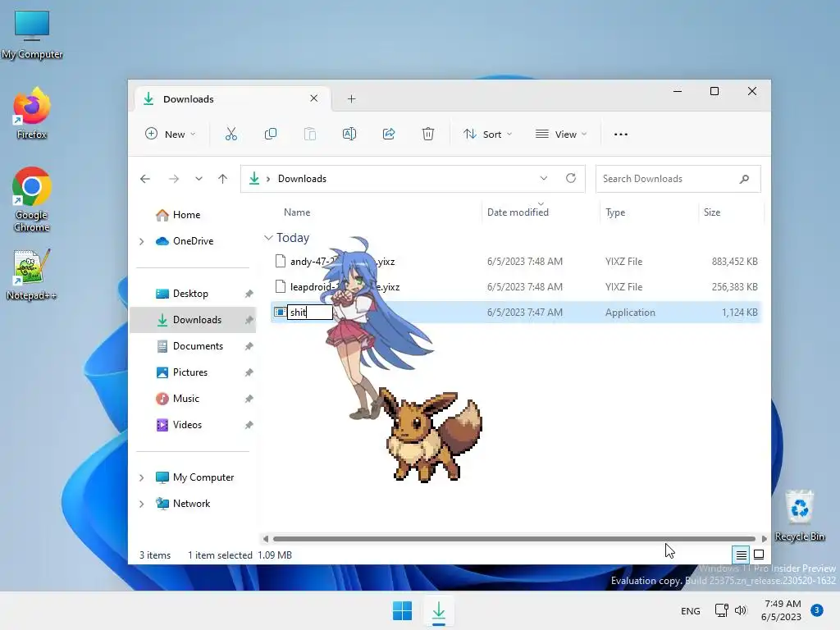Screen dimensions: 840x630
Task: Select the Downloads tab
Action: 231,98
